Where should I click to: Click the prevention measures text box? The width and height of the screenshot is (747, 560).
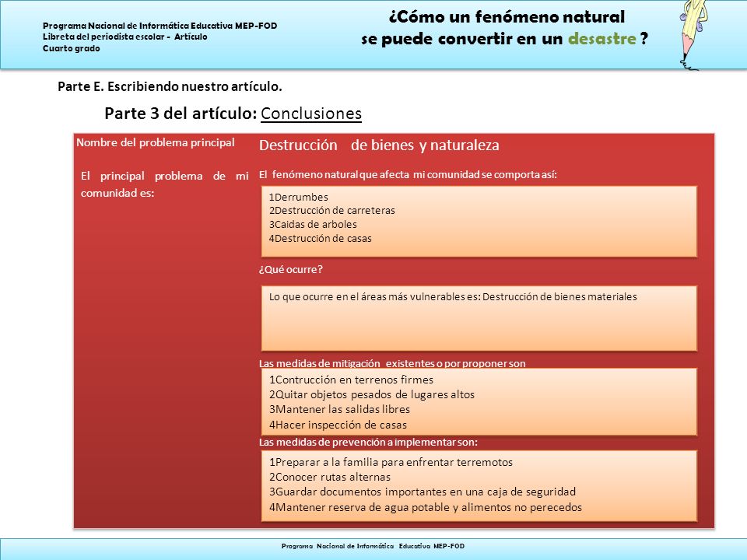point(479,485)
